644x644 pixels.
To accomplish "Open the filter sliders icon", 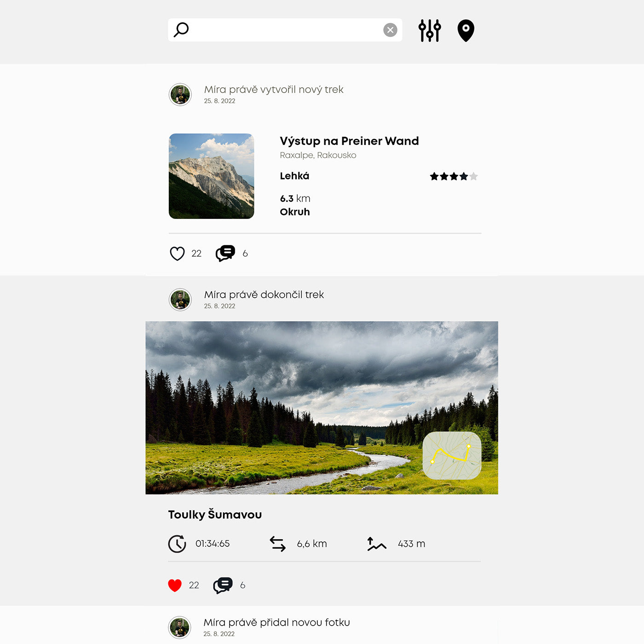I will [430, 30].
